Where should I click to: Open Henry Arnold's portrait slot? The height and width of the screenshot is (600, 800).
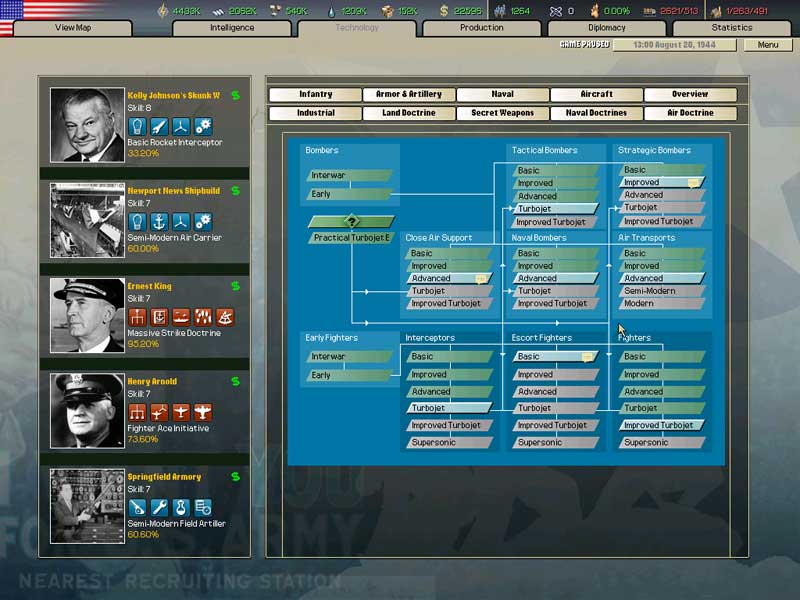click(x=87, y=411)
